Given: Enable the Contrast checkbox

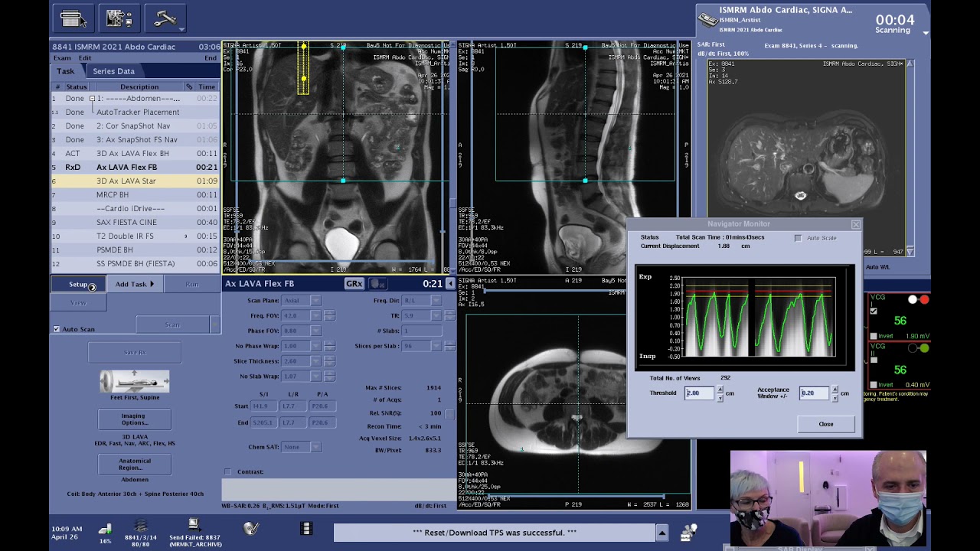Looking at the screenshot, I should [x=227, y=471].
